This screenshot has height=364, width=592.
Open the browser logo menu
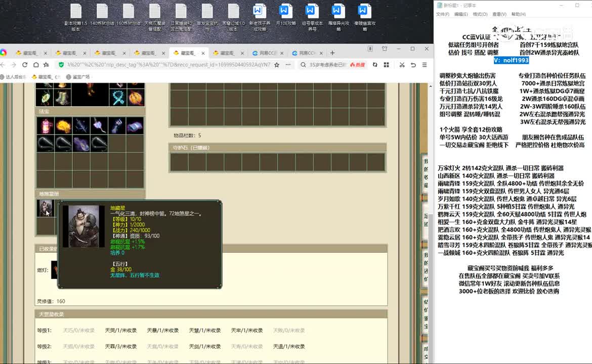click(x=4, y=53)
